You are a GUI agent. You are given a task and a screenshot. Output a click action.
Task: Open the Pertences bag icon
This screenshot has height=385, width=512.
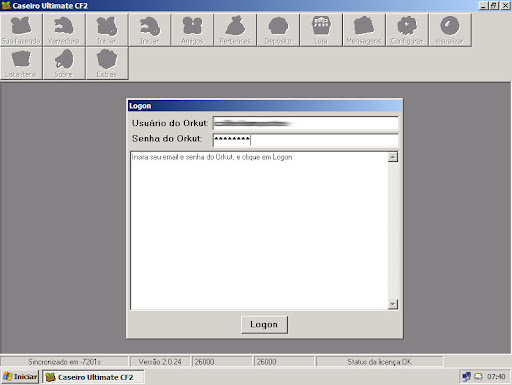(235, 30)
